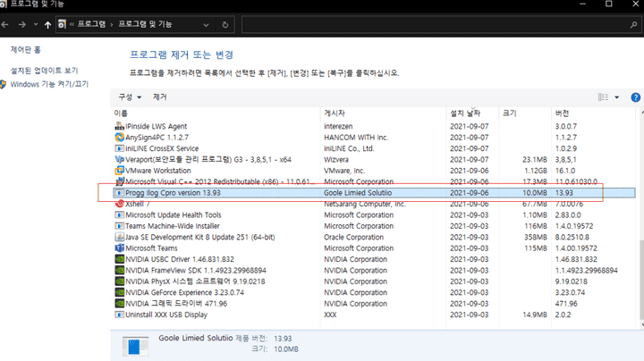Screen dimensions: 644x361
Task: Select the NVIDIA PhysX icon
Action: point(119,281)
